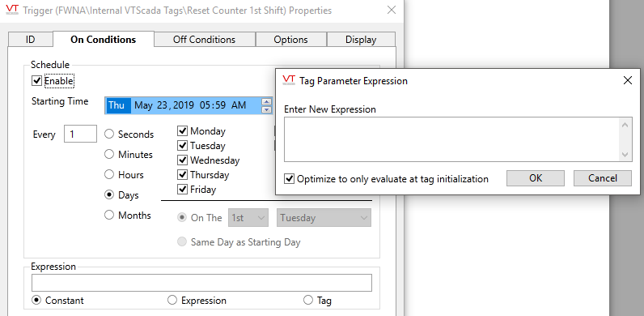Uncheck Optimize to only evaluate at tag initialization
The height and width of the screenshot is (316, 644).
(289, 179)
